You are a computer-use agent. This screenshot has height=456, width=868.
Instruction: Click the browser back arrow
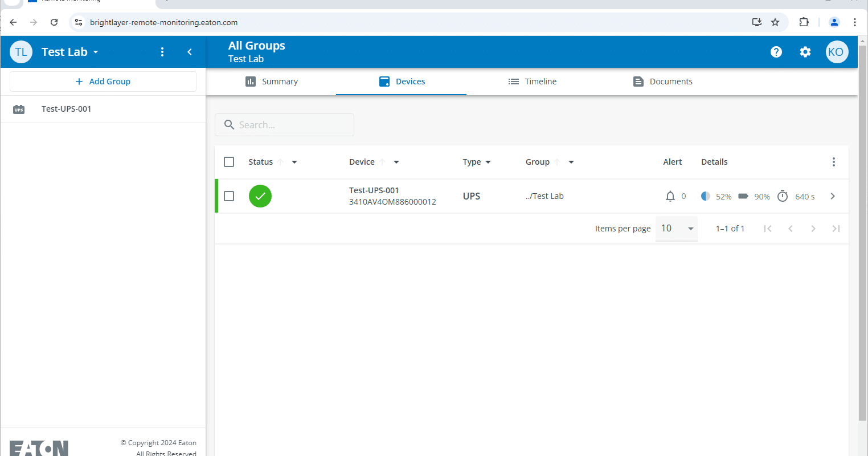tap(14, 22)
